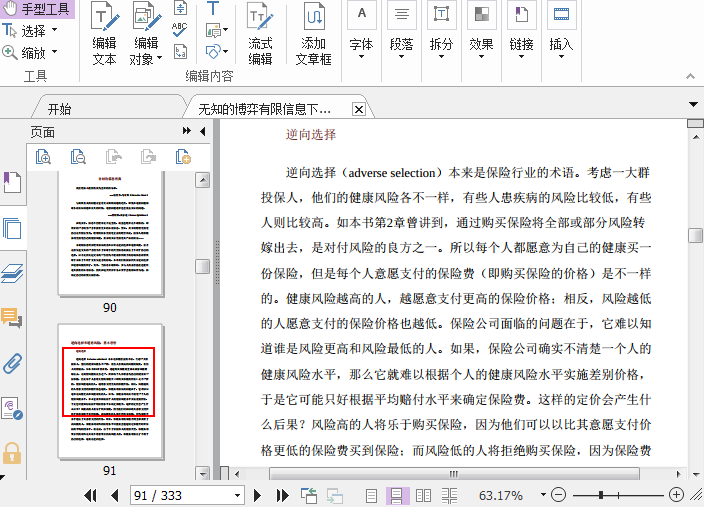This screenshot has height=507, width=704.
Task: Close the current document tab
Action: coord(359,109)
